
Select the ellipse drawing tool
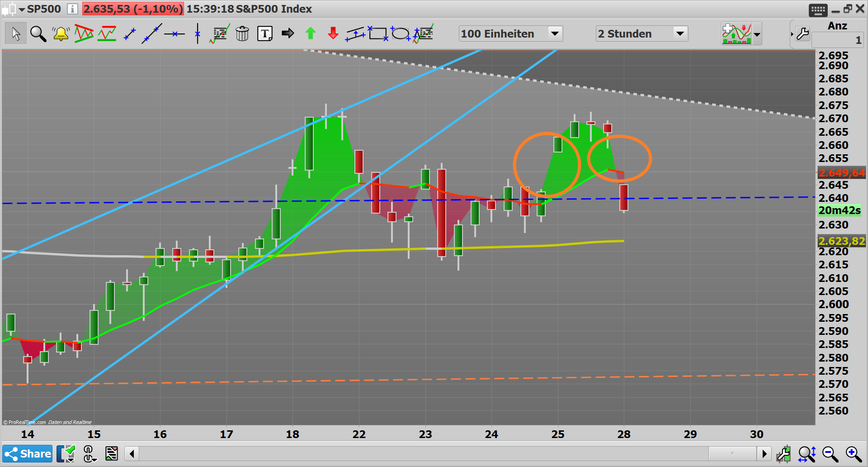point(401,33)
